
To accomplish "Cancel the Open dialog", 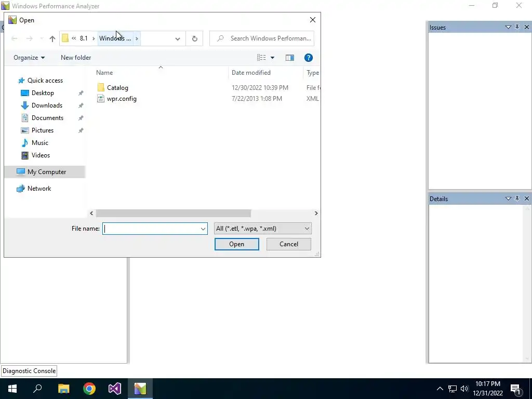I will tap(289, 244).
